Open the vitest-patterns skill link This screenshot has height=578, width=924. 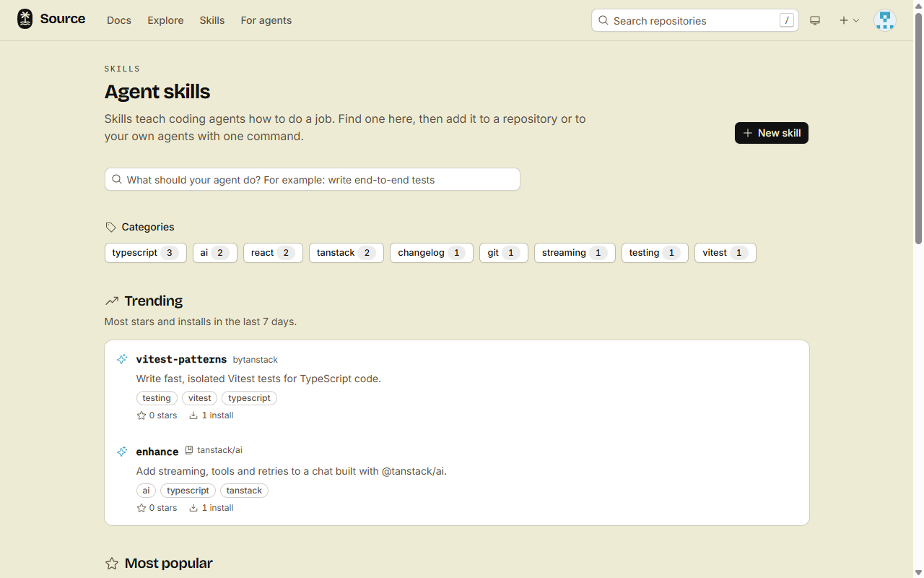coord(181,359)
